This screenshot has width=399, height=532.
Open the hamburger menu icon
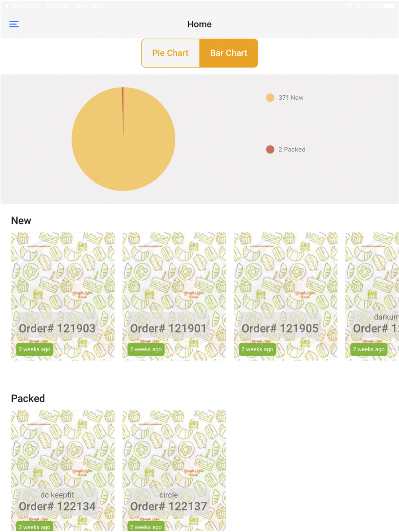14,24
